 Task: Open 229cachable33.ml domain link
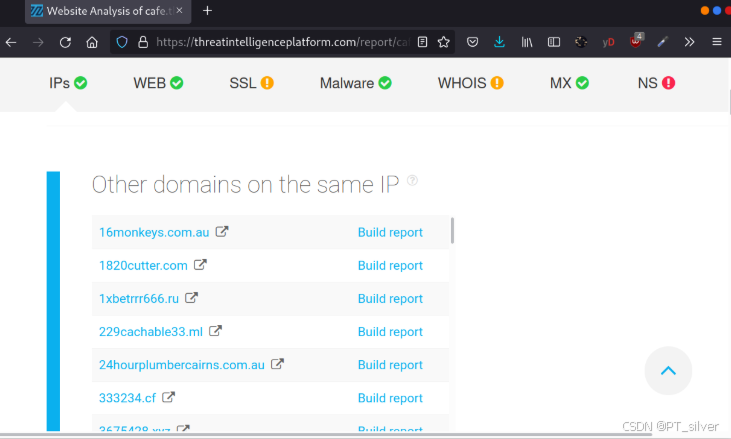coord(151,331)
